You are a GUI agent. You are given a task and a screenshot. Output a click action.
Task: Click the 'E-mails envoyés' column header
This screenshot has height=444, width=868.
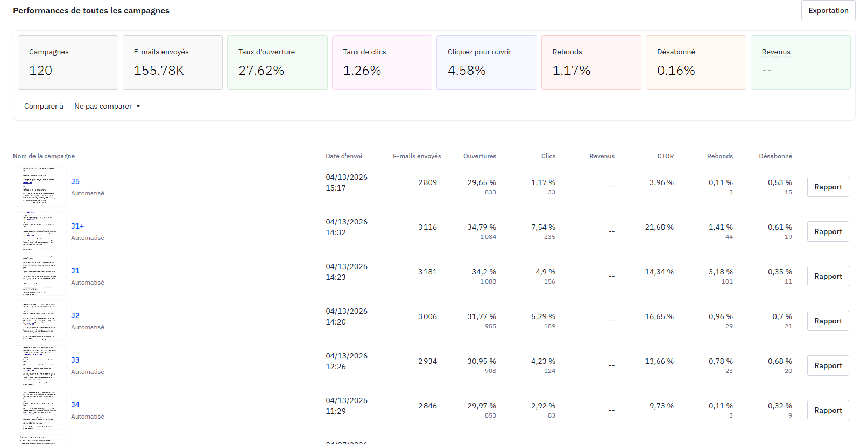coord(417,156)
